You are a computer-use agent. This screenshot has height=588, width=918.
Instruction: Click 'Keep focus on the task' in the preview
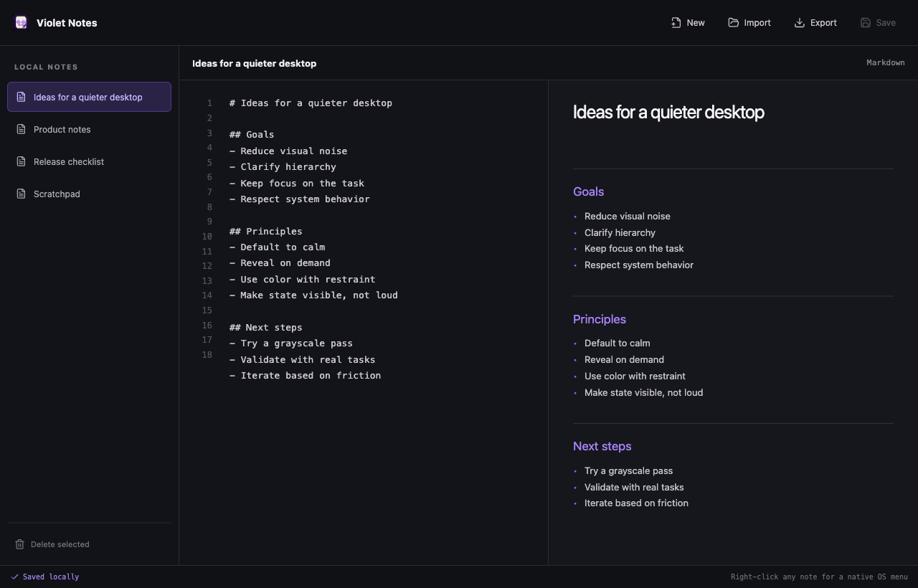coord(634,248)
